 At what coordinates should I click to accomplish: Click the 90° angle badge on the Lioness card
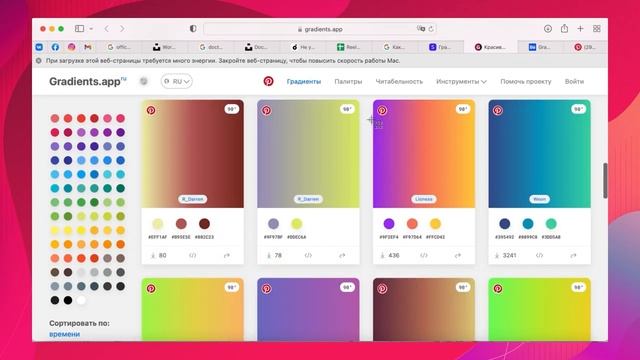(462, 109)
